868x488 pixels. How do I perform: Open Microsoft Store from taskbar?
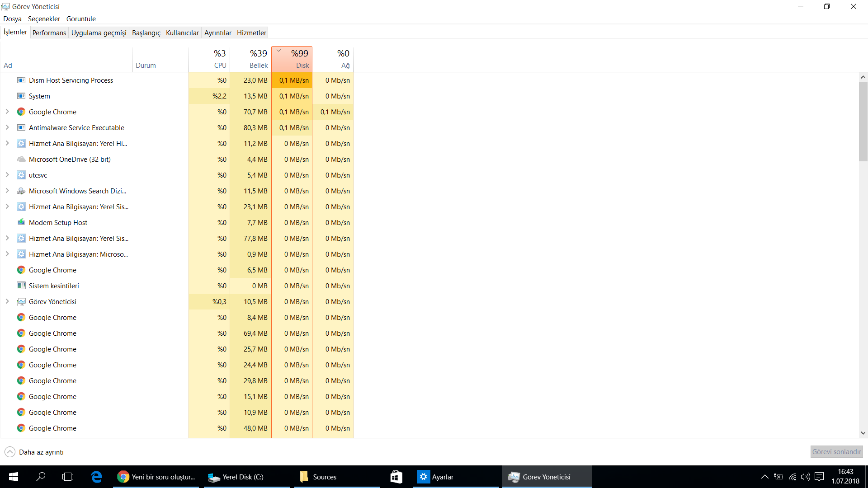396,477
